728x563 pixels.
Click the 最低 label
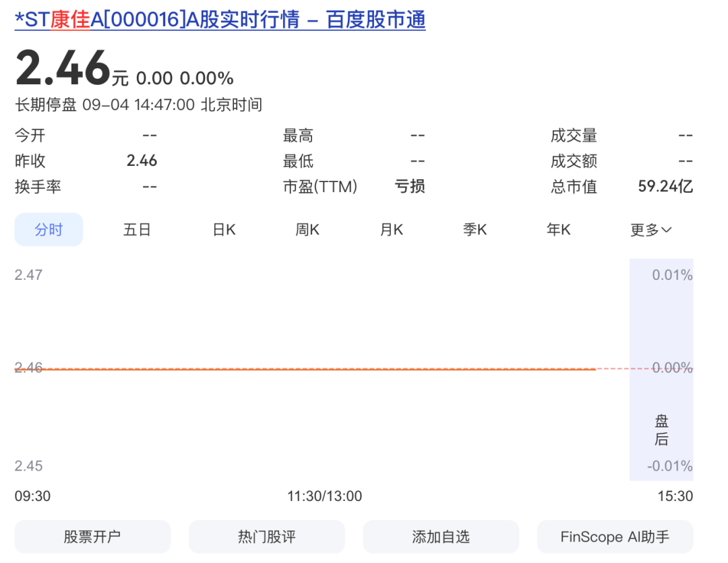point(298,161)
